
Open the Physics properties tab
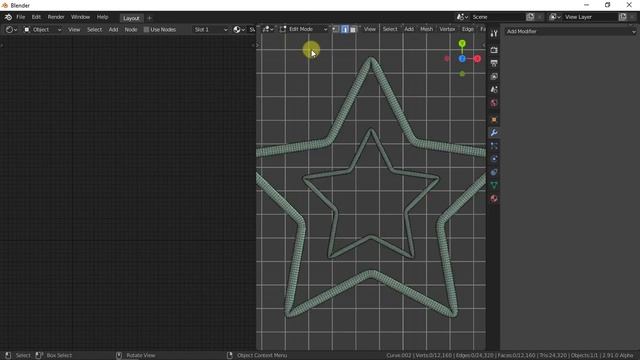494,159
